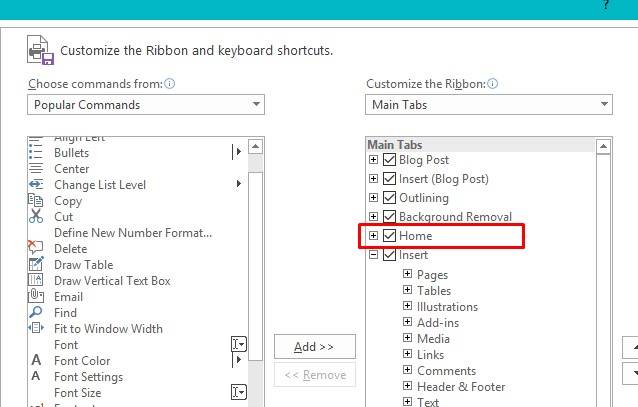Expand the Links group

[x=407, y=354]
